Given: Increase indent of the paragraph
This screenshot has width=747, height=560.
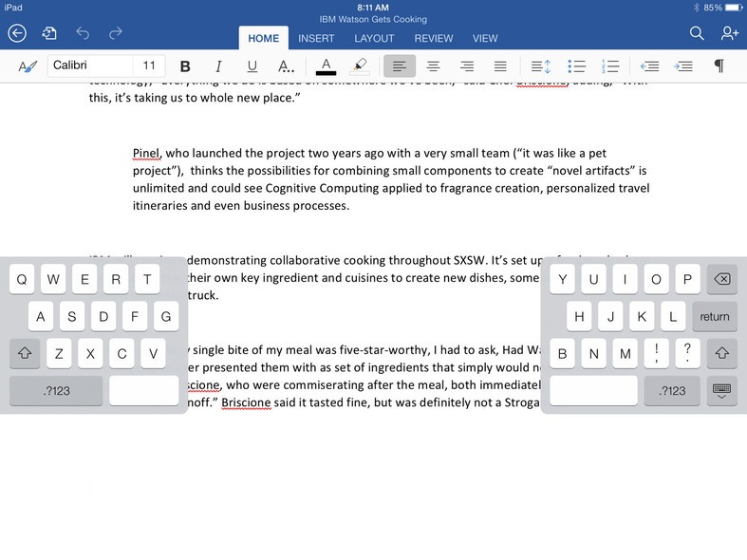Looking at the screenshot, I should pos(682,66).
